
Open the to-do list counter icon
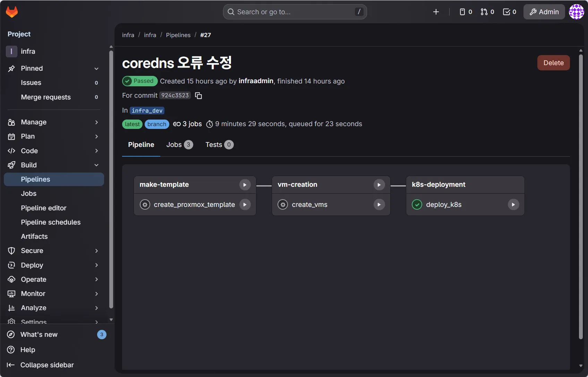509,12
